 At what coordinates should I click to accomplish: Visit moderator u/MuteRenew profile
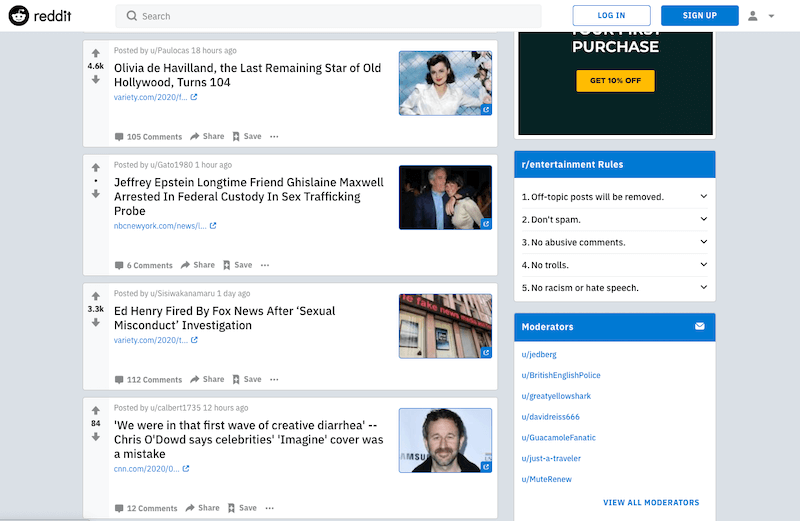pyautogui.click(x=546, y=479)
